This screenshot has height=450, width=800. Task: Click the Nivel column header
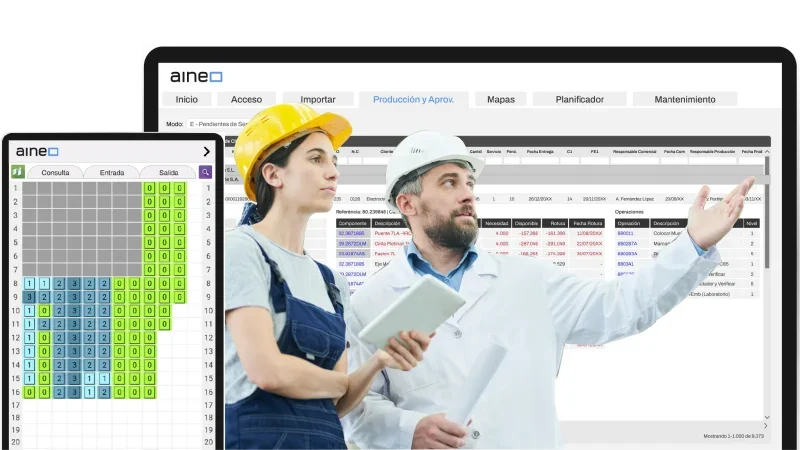pos(752,223)
